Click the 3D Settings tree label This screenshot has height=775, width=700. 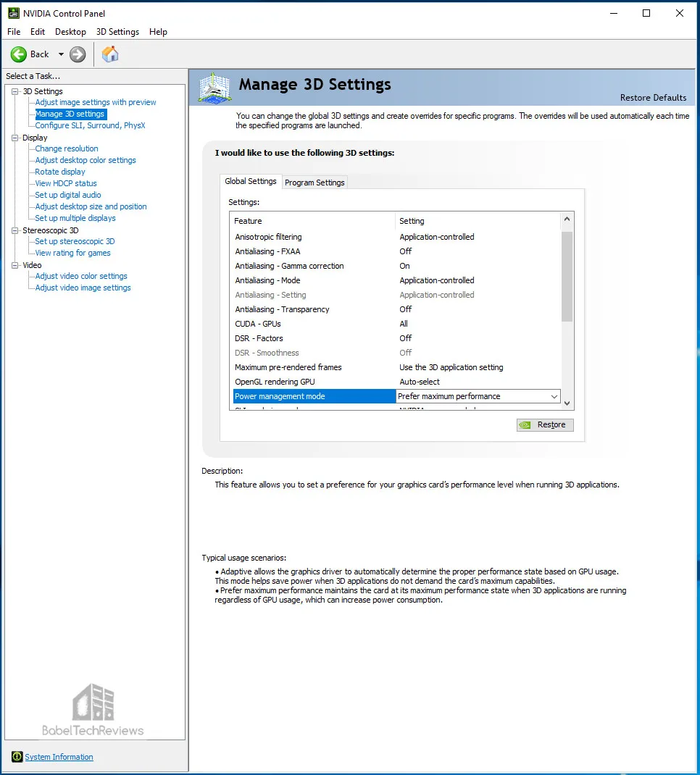(x=43, y=91)
